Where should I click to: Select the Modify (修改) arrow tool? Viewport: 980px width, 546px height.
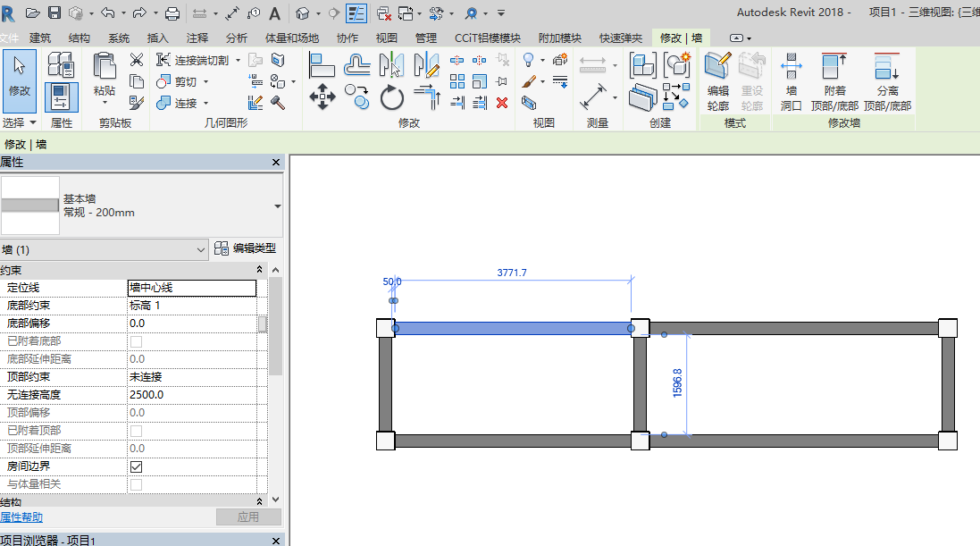[20, 81]
